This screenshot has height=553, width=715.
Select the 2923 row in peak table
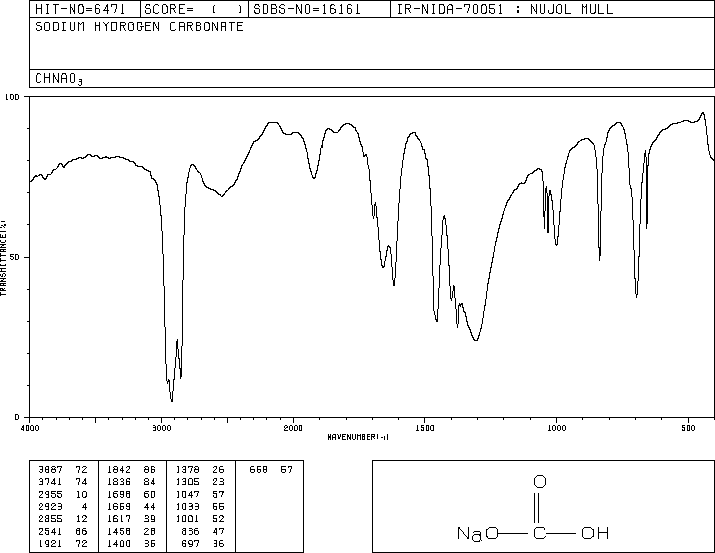[x=64, y=506]
